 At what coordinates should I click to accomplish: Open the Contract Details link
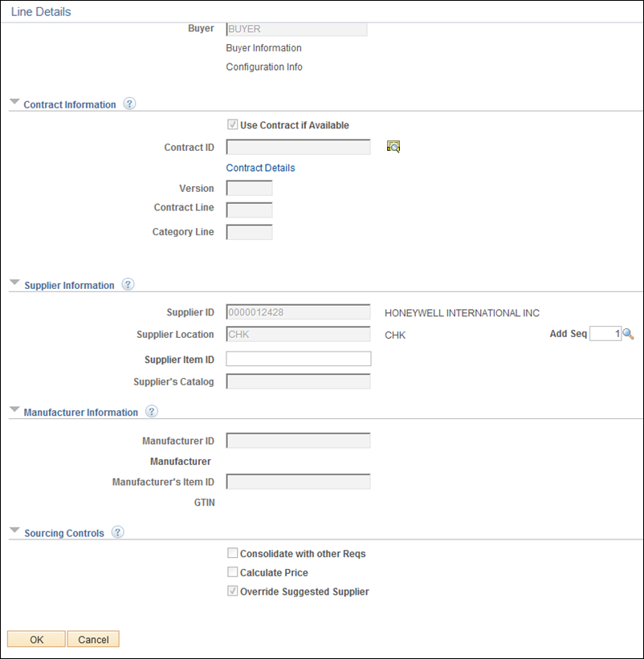click(x=261, y=168)
